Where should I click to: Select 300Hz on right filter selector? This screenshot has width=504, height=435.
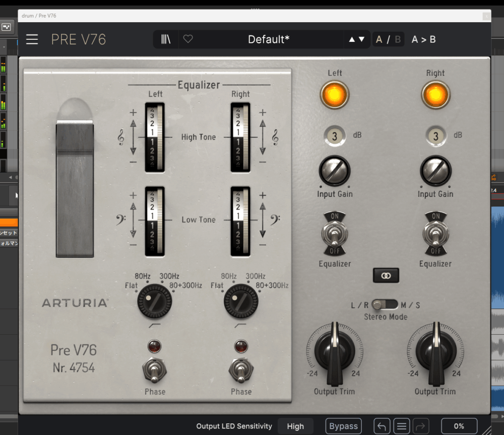(x=256, y=276)
